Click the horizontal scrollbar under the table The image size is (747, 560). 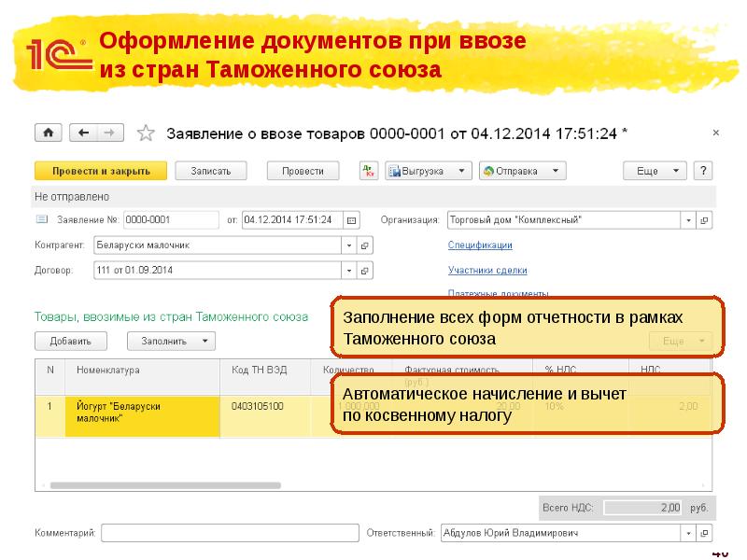(x=165, y=486)
